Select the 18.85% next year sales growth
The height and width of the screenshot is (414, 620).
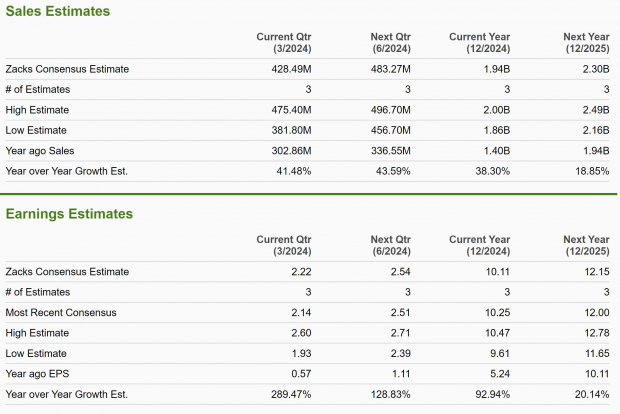(x=590, y=170)
